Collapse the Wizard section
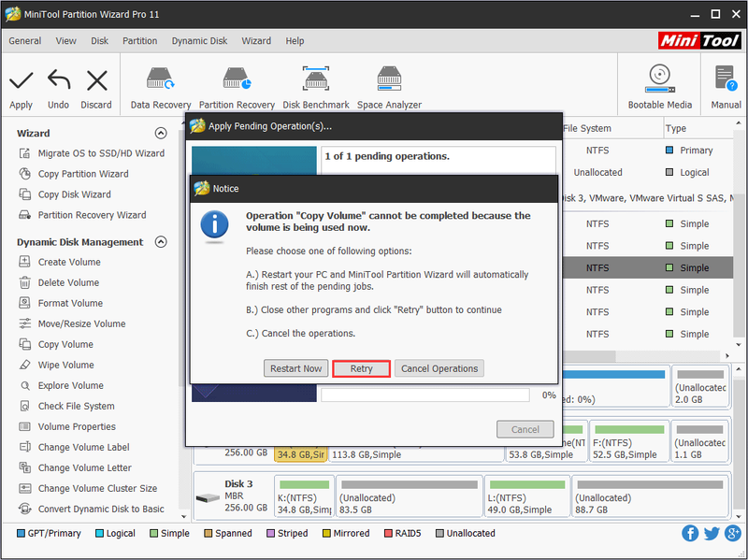The width and height of the screenshot is (748, 560). point(161,133)
